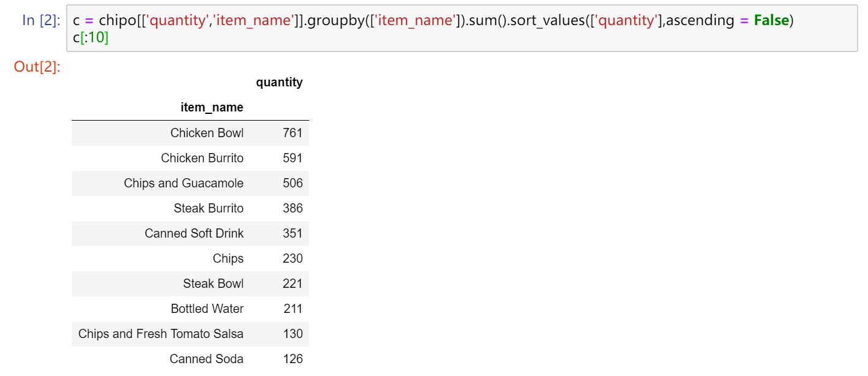Screen dimensions: 868x376
Task: Click the 761 quantity value
Action: [x=293, y=133]
